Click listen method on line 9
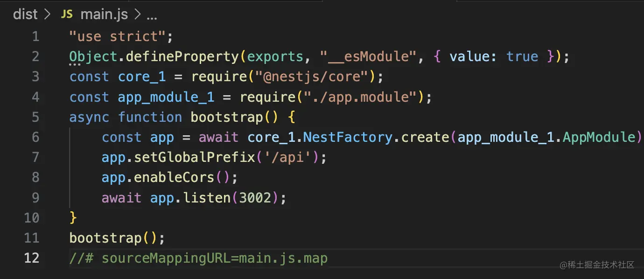The width and height of the screenshot is (644, 279). coord(207,197)
